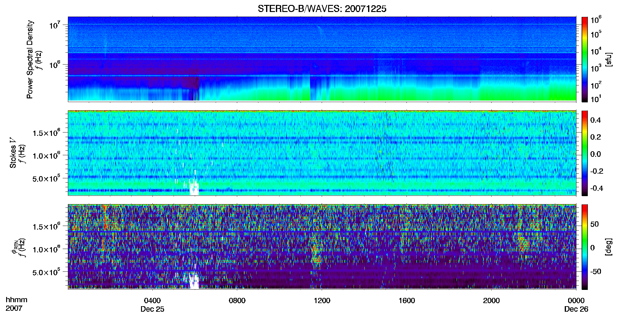Click the Power Spectral Density axis label
This screenshot has height=332, width=644.
click(30, 59)
